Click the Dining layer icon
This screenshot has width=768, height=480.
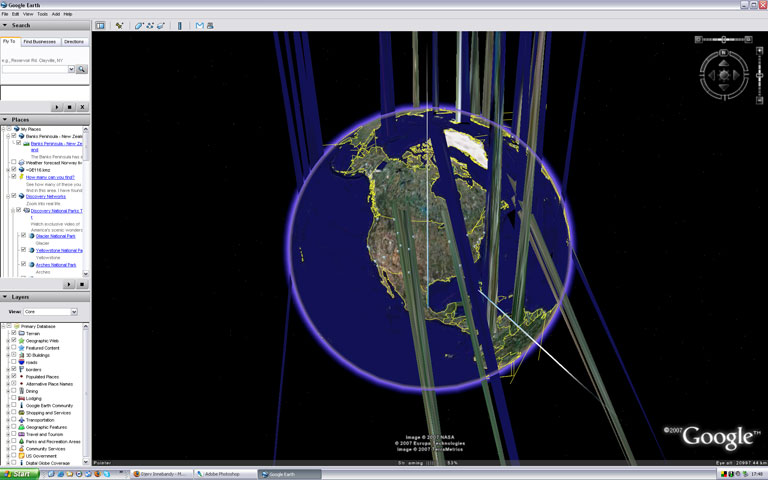[x=21, y=391]
